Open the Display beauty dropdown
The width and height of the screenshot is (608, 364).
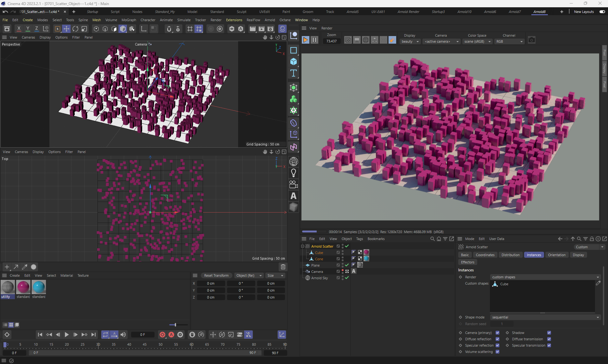(410, 41)
